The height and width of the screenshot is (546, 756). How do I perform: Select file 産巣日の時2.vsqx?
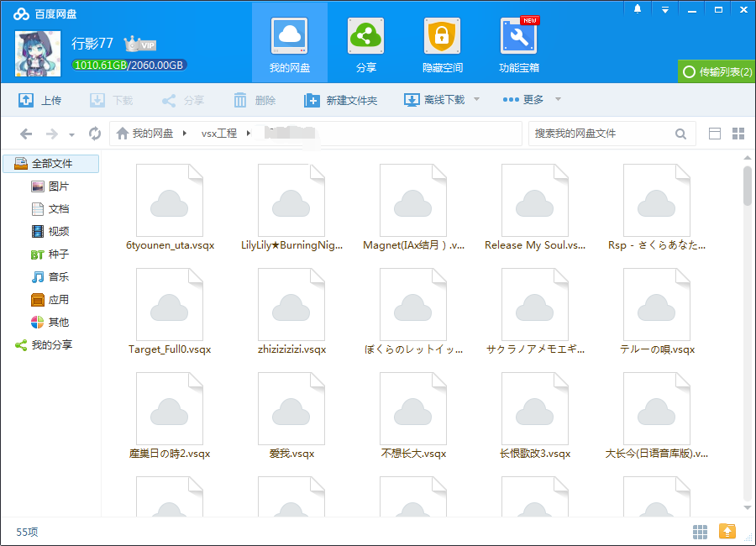pos(170,416)
